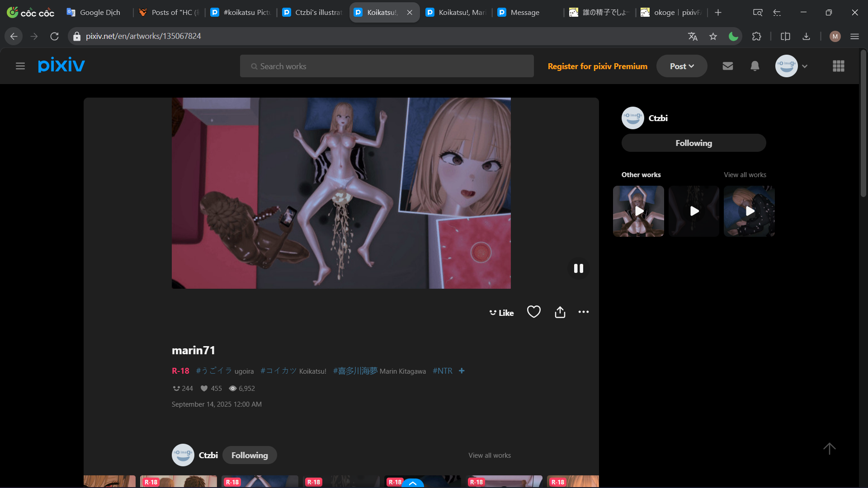Click the Search works input field

point(387,66)
